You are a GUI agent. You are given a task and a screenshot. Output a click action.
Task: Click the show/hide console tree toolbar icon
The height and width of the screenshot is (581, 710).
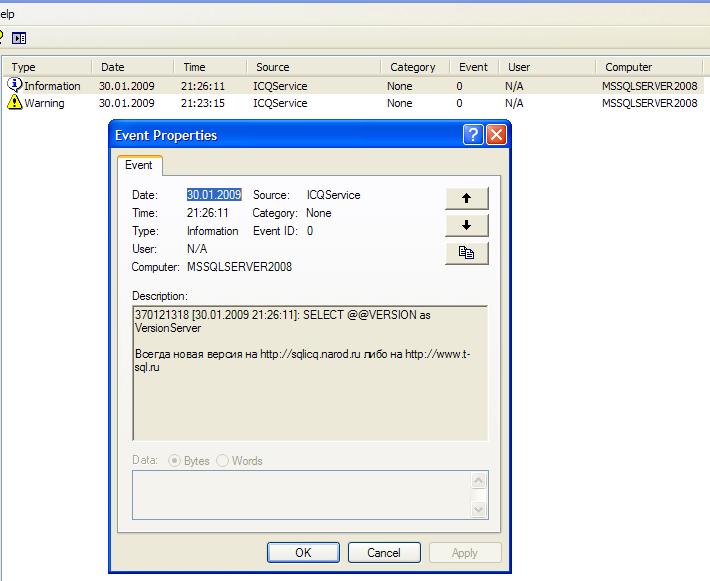click(x=19, y=38)
